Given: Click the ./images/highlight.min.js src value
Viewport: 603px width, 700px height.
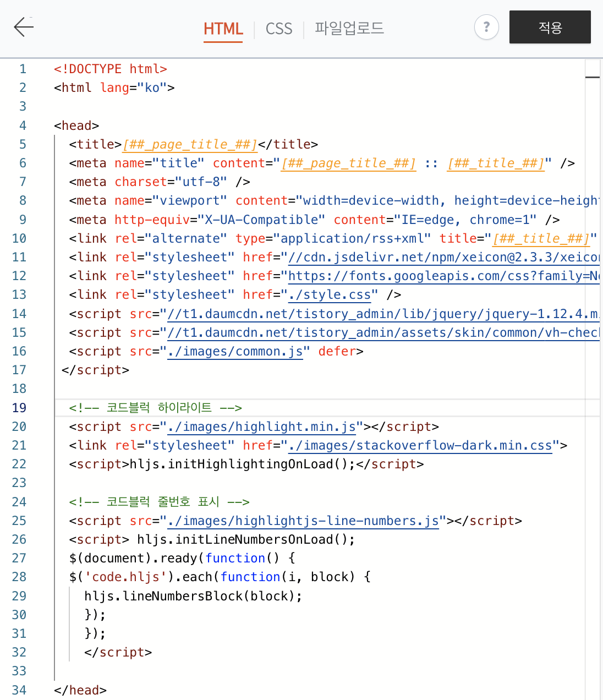Looking at the screenshot, I should pyautogui.click(x=261, y=426).
